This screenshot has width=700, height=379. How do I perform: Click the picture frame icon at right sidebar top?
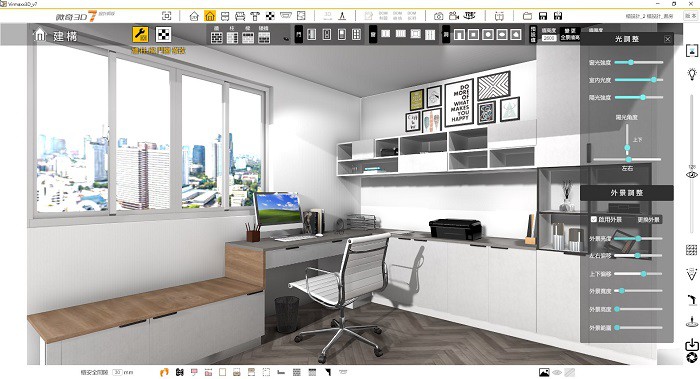click(x=692, y=50)
